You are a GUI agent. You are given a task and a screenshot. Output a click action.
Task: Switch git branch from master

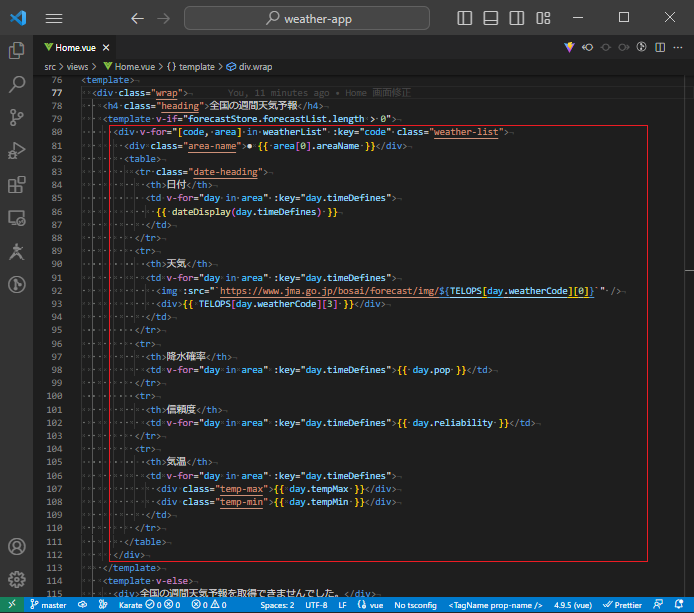[x=48, y=605]
